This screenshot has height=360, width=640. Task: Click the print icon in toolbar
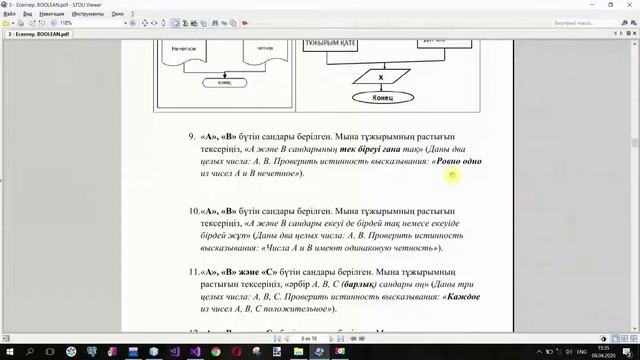point(21,23)
